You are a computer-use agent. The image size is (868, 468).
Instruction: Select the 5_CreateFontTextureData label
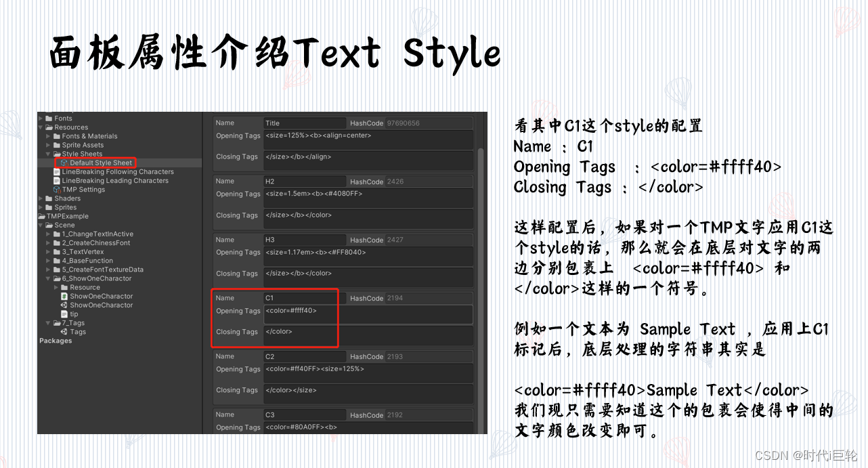tap(103, 270)
